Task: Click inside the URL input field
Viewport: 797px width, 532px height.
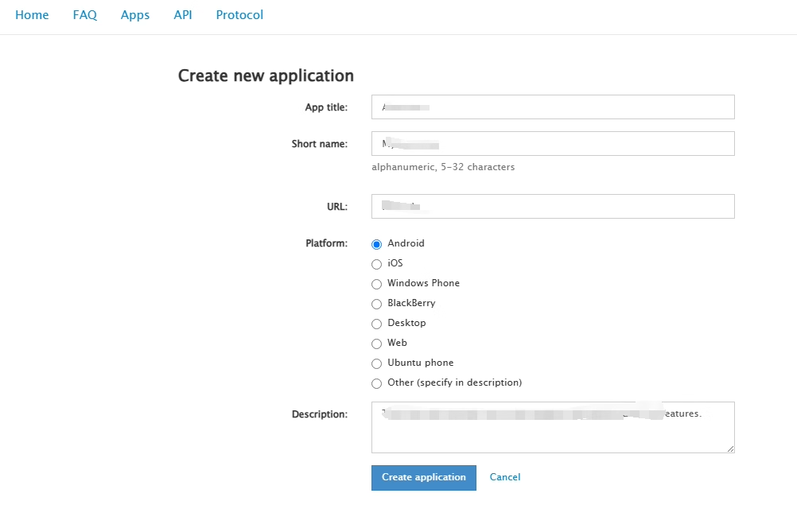Action: click(552, 207)
